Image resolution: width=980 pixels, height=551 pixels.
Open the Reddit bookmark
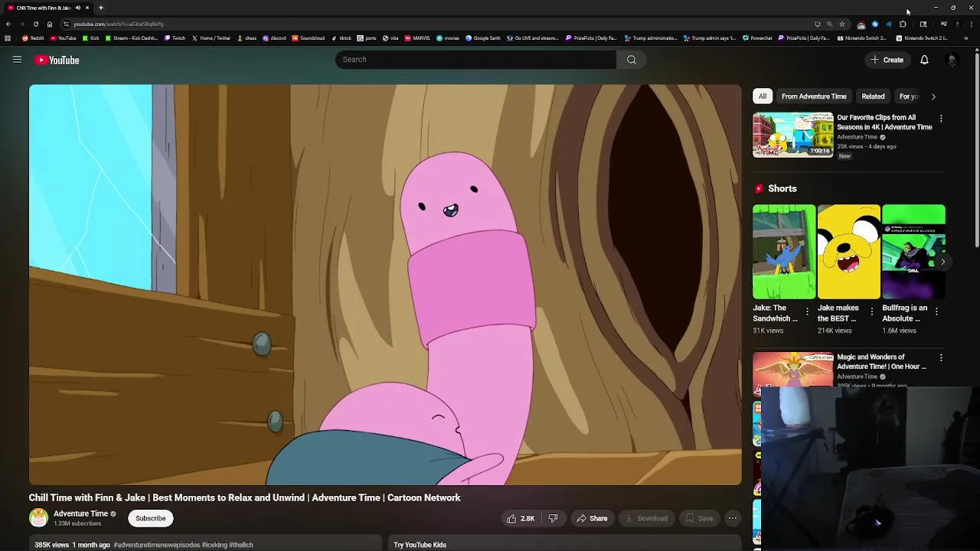point(33,37)
